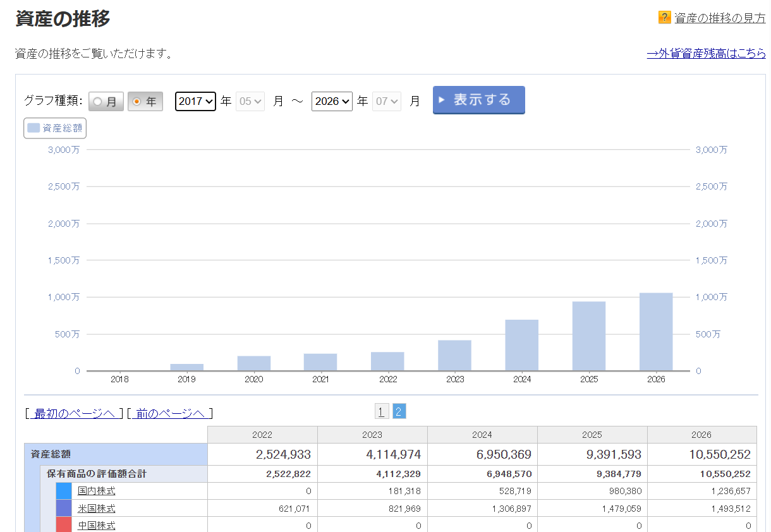Click the blue 国内株式 color swatch

(64, 491)
